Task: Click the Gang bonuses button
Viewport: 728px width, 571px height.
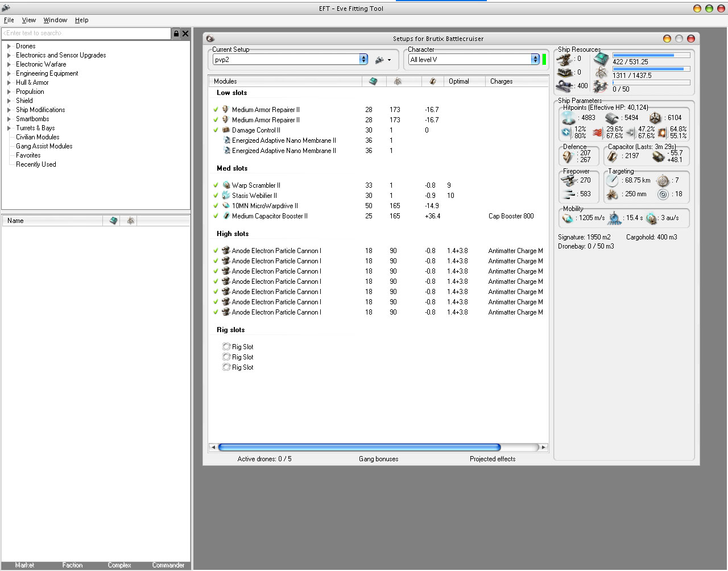Action: 378,459
